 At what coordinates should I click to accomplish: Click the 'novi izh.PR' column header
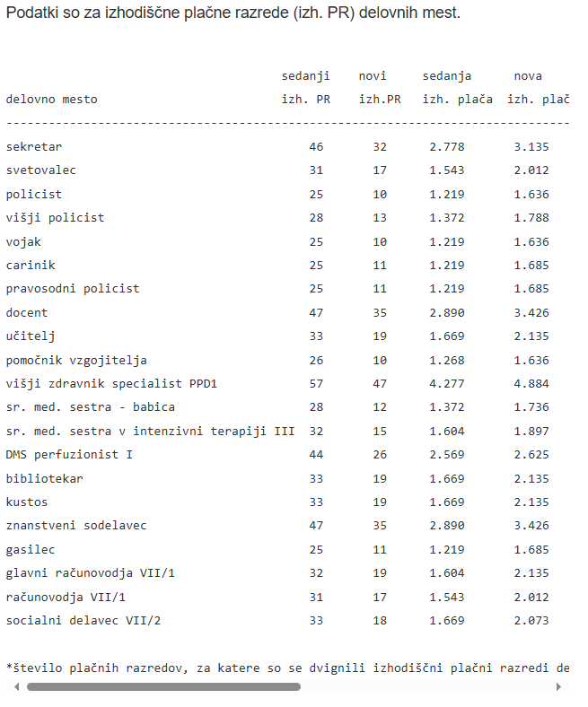click(x=380, y=87)
